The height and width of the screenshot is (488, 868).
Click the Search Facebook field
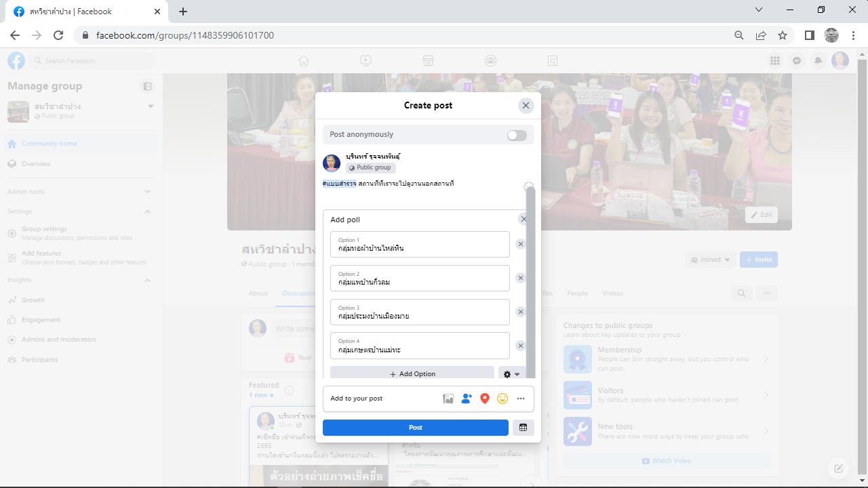(92, 61)
